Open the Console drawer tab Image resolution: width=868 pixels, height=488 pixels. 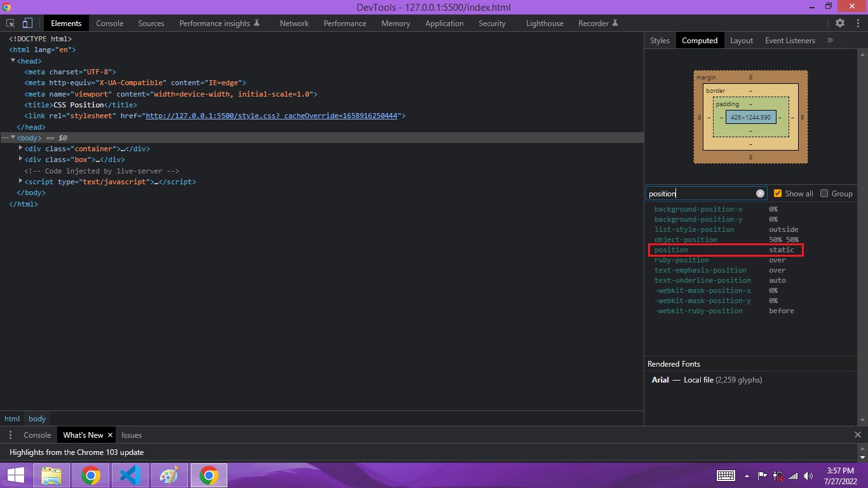coord(37,435)
